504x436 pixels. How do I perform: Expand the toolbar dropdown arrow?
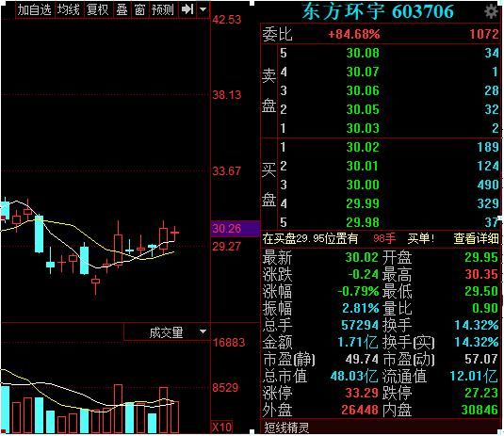pos(203,9)
